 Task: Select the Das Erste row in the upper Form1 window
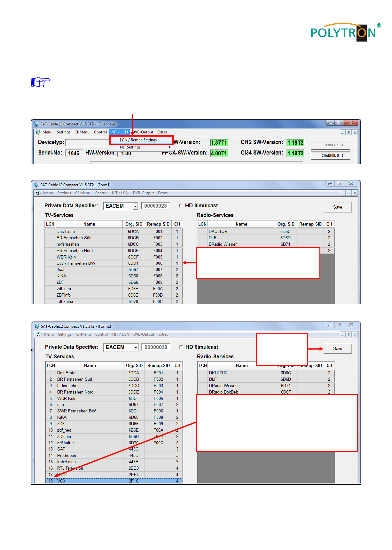[x=114, y=232]
